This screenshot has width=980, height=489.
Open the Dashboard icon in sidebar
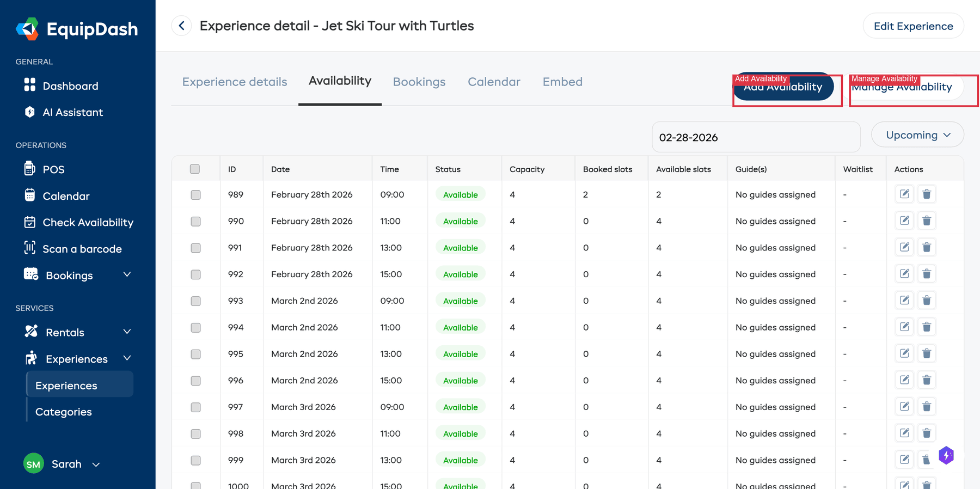point(30,85)
